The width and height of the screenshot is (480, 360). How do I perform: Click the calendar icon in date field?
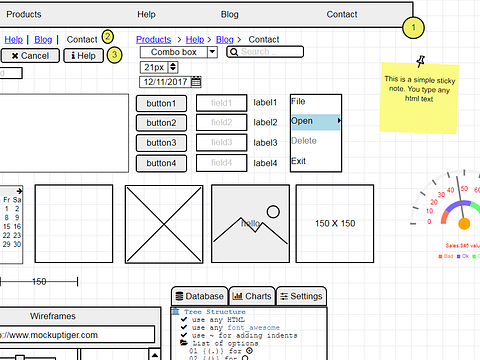(x=196, y=82)
